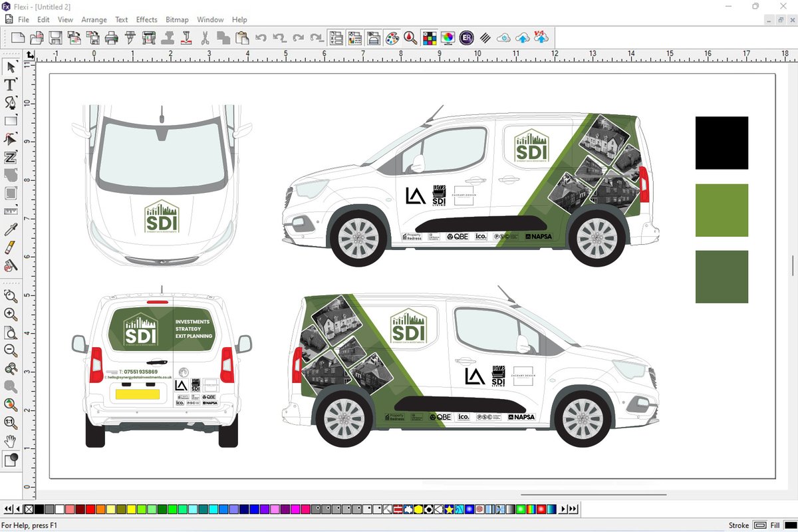Click the horizontal scrollbar thumb
Image resolution: width=798 pixels, height=532 pixels.
point(593,494)
